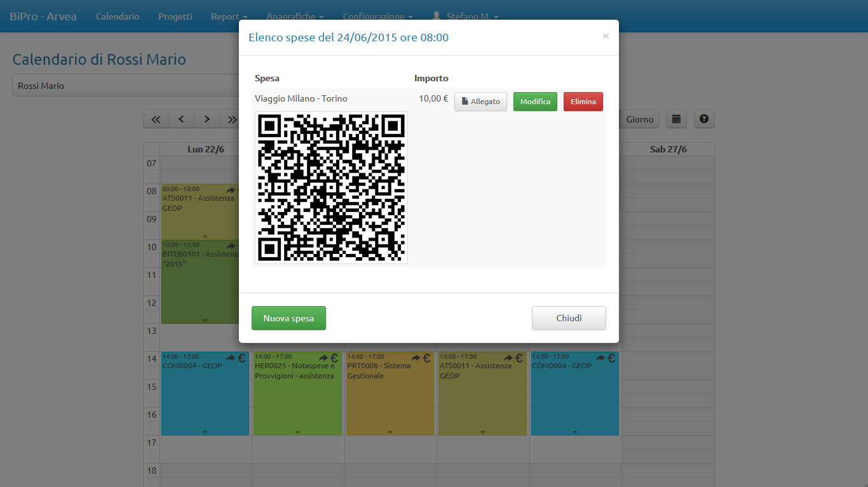
Task: Expand the Anagrafiche dropdown menu
Action: click(295, 17)
